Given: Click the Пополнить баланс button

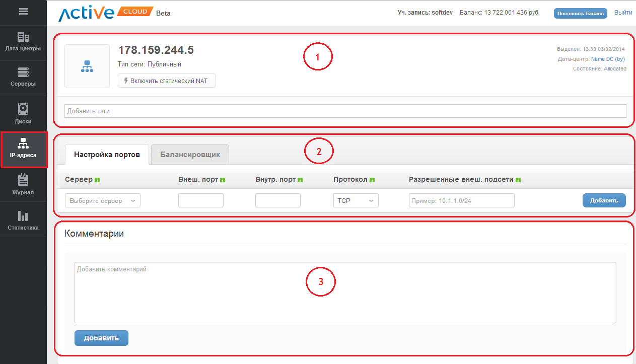Looking at the screenshot, I should click(x=580, y=14).
